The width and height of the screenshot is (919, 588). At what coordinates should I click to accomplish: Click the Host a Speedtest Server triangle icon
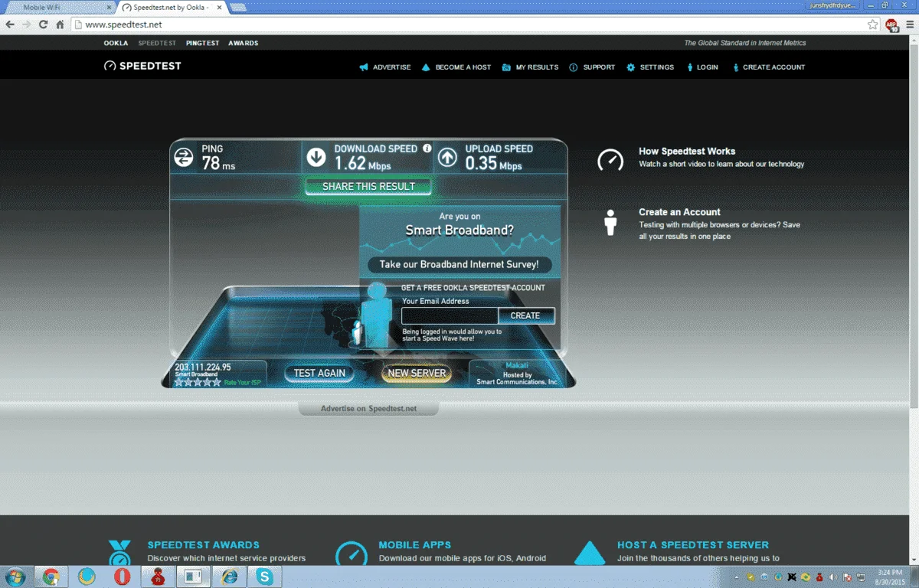click(590, 553)
